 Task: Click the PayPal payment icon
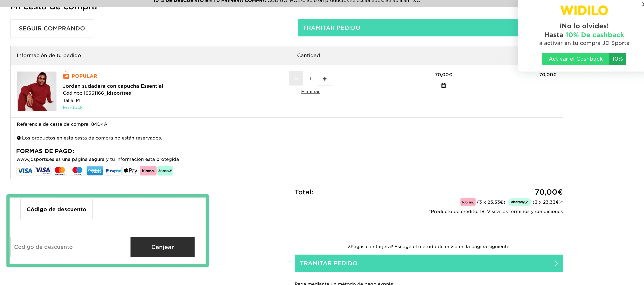click(x=113, y=171)
